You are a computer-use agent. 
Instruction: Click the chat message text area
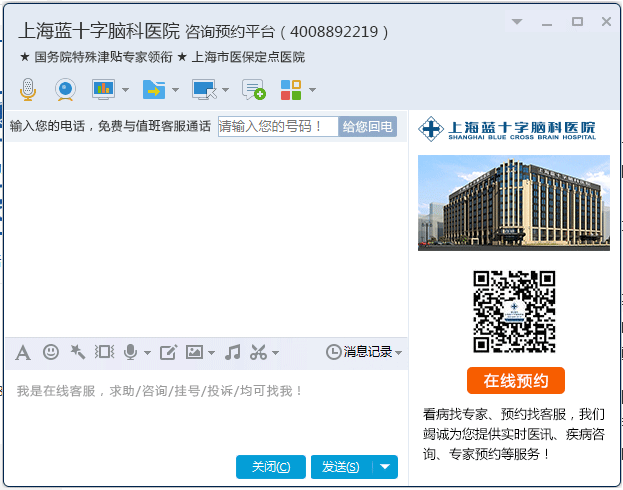tap(206, 411)
